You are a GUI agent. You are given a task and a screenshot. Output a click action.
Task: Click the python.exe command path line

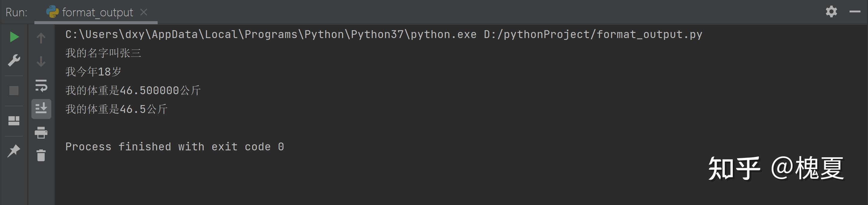point(384,34)
